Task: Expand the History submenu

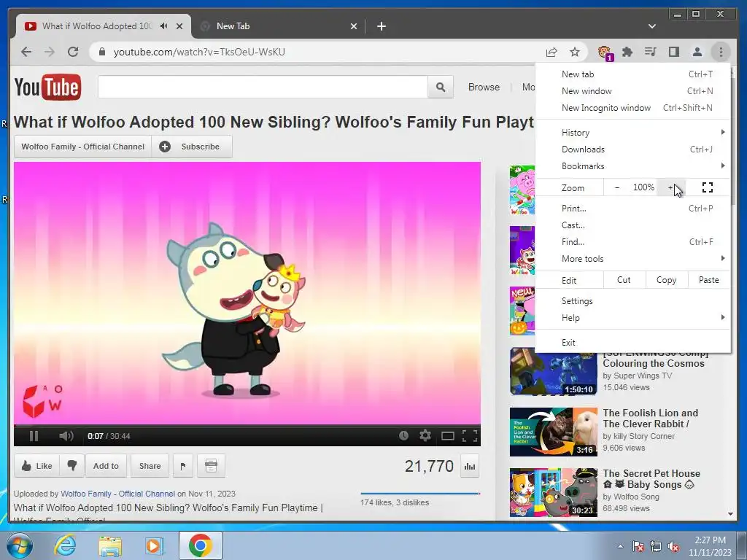Action: click(632, 133)
